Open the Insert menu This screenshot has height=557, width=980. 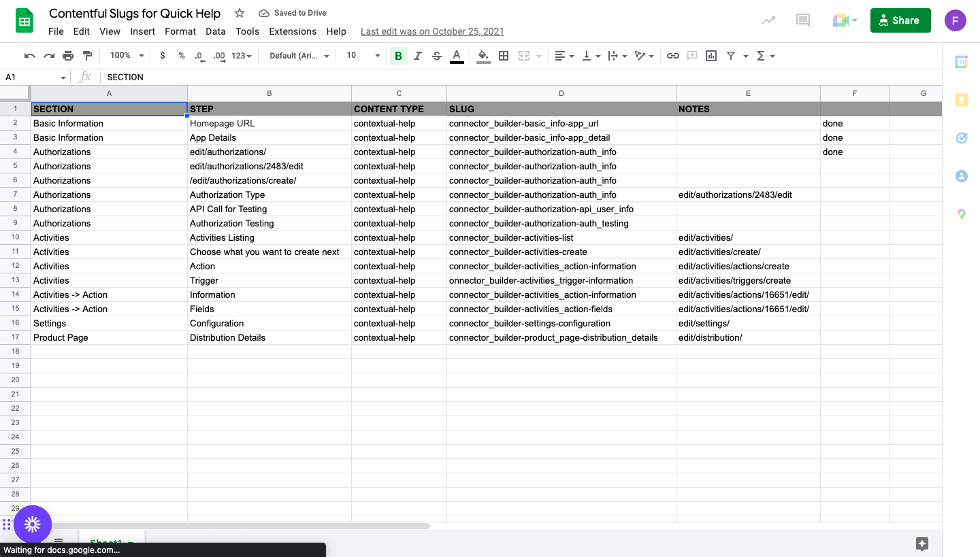click(x=143, y=31)
